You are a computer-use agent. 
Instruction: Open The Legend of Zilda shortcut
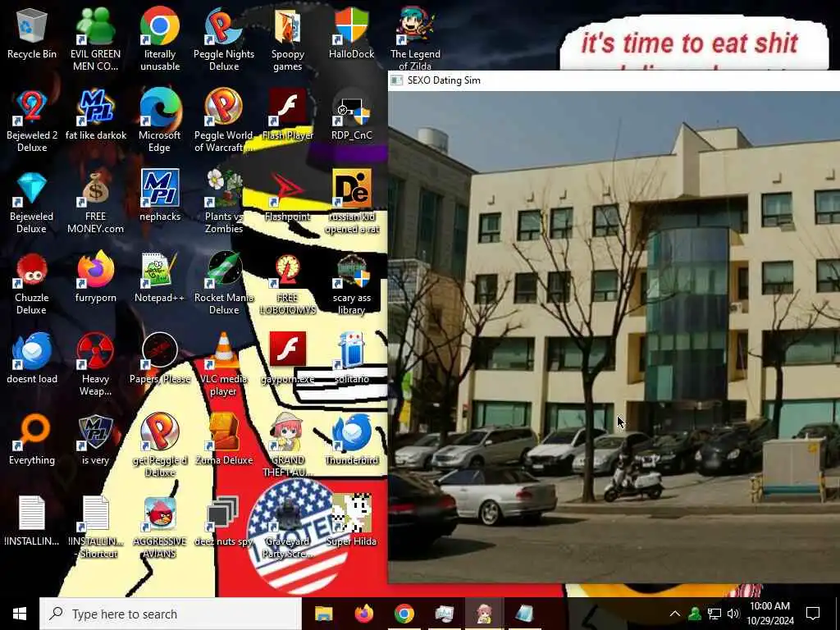click(x=415, y=39)
